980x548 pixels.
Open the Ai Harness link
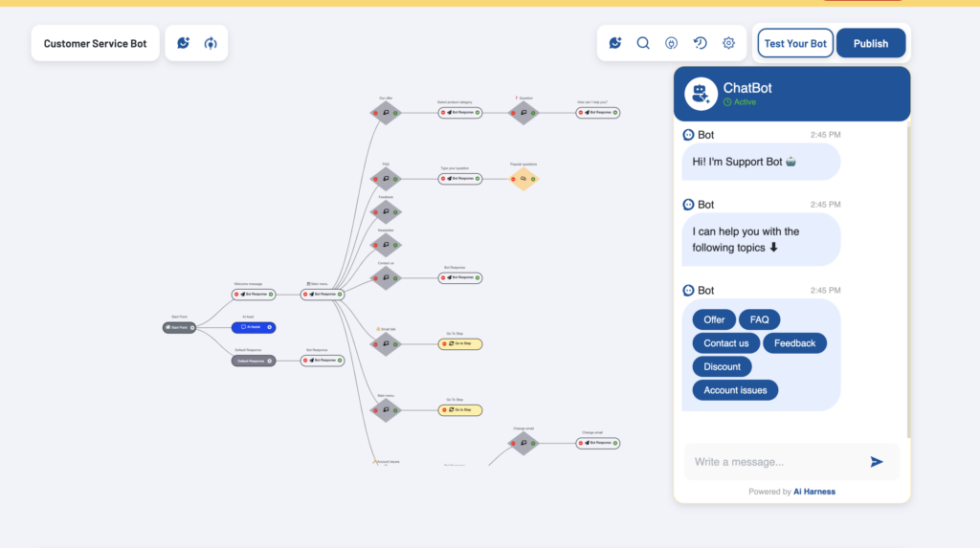point(814,492)
